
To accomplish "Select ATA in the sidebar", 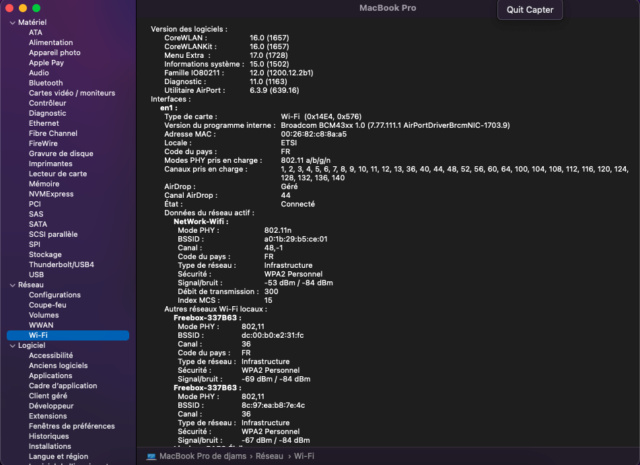I will click(36, 32).
